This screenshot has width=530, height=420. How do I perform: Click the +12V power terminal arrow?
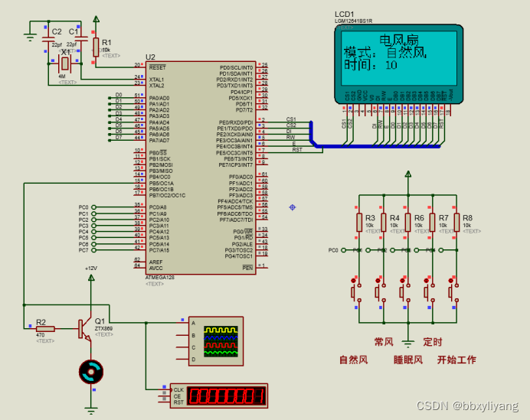point(91,278)
